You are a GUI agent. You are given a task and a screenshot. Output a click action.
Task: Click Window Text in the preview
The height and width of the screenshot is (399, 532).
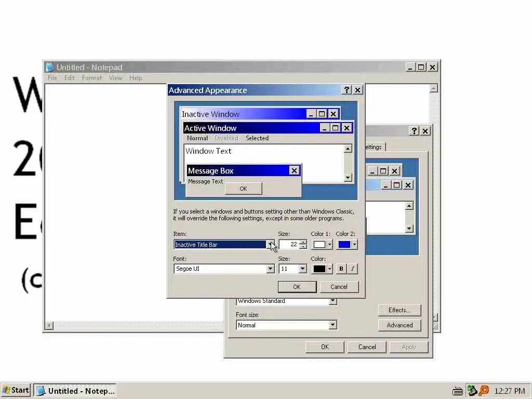tap(208, 151)
